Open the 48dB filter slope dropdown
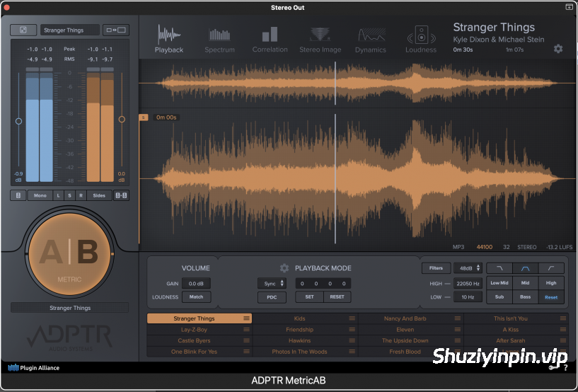Screen dimensions: 578x392 [468, 268]
